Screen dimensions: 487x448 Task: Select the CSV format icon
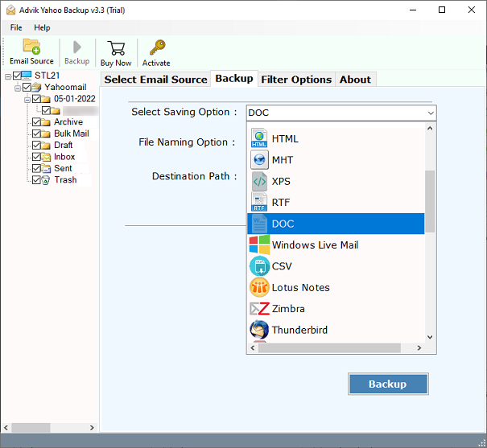[259, 266]
